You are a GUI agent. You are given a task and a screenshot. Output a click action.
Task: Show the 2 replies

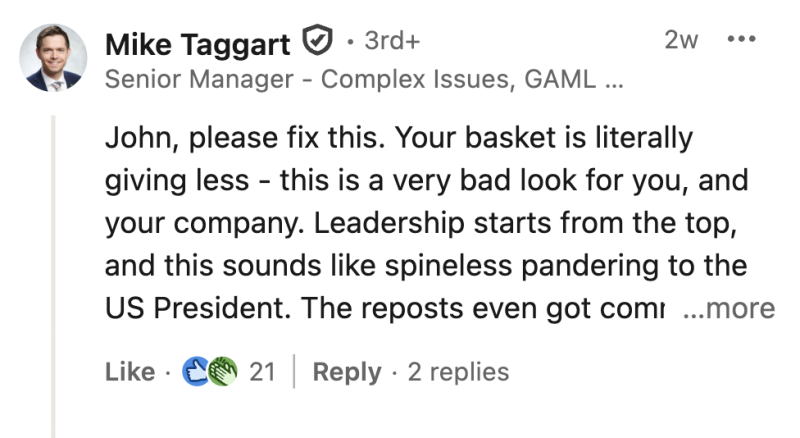tap(457, 372)
